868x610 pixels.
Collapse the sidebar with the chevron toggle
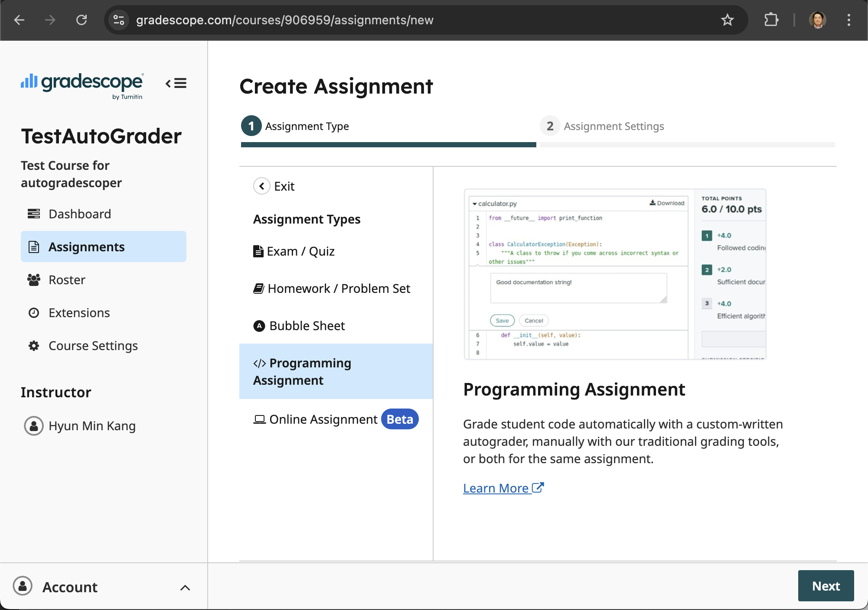tap(175, 83)
